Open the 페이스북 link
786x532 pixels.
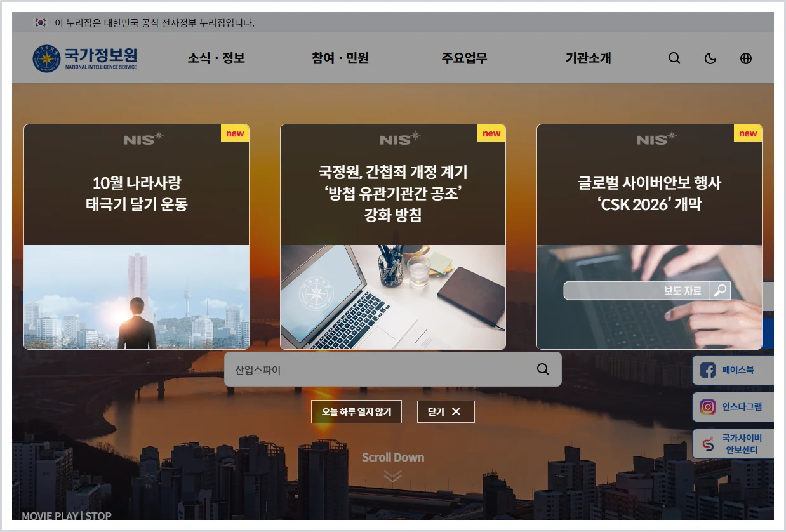733,370
